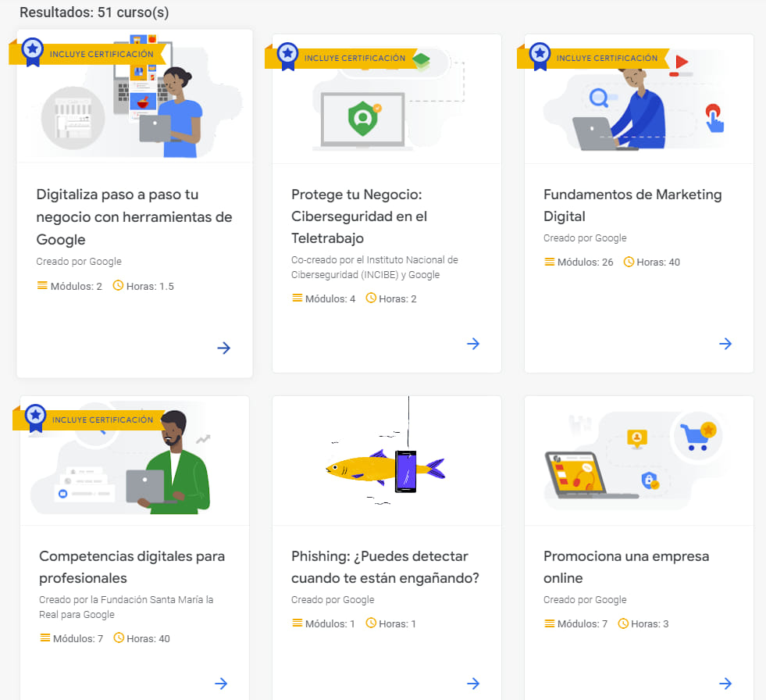Click the arrow on Phishing course card
The image size is (766, 700).
[473, 683]
